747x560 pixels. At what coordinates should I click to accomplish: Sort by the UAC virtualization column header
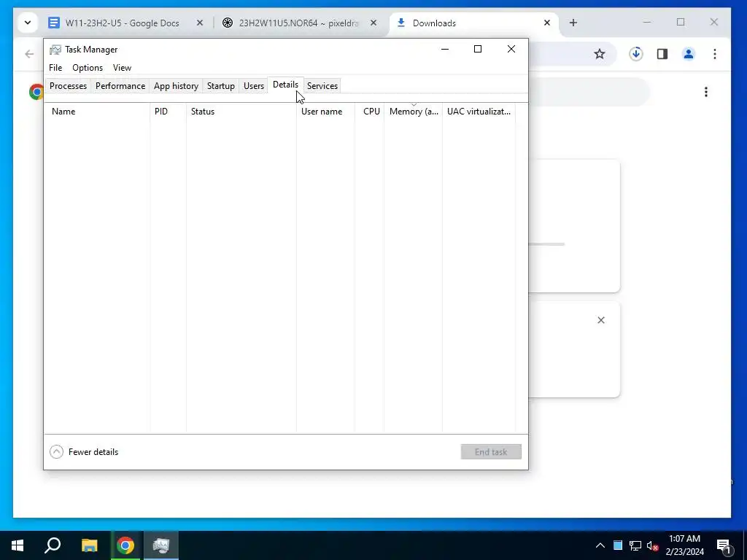(479, 112)
